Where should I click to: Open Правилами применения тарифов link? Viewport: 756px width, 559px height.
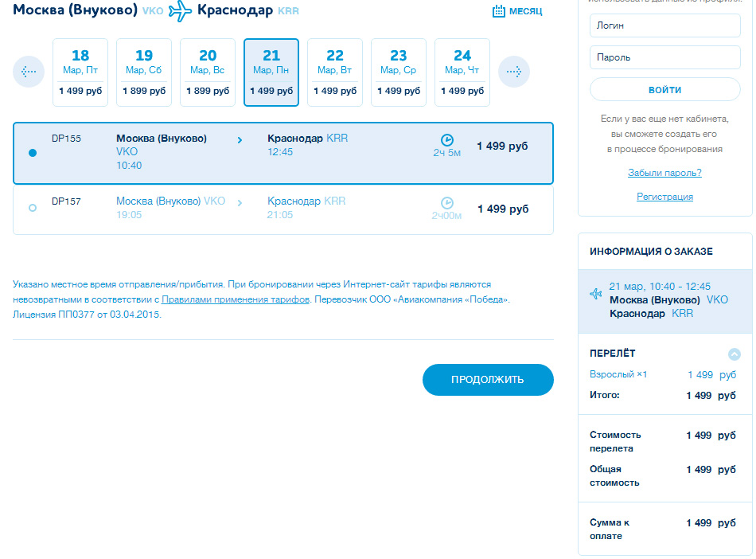pos(234,300)
